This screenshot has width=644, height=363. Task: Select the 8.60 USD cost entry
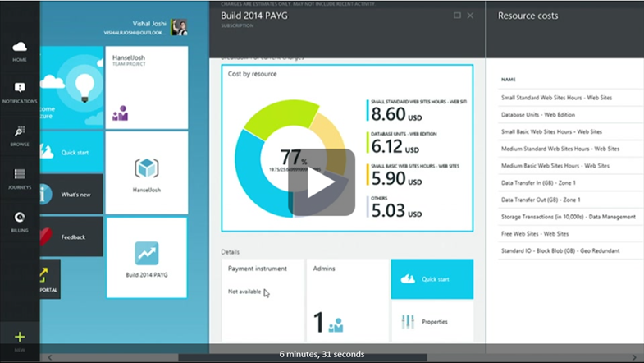click(x=417, y=111)
